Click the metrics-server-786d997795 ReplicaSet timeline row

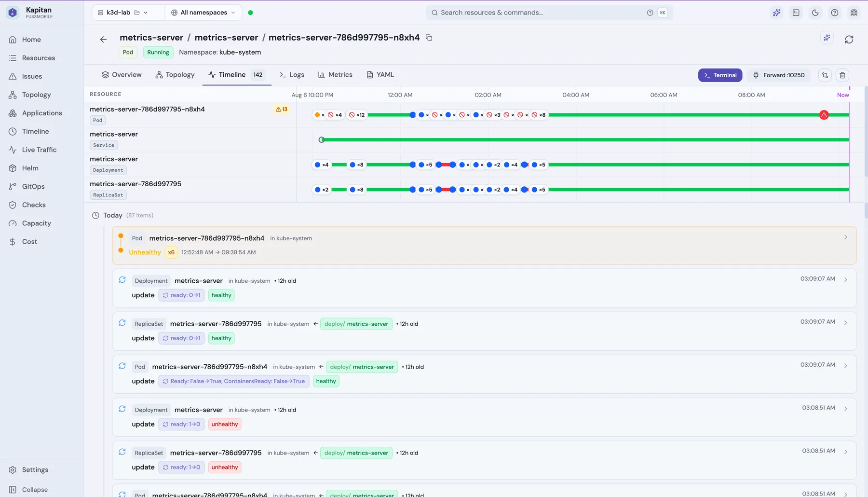(467, 190)
